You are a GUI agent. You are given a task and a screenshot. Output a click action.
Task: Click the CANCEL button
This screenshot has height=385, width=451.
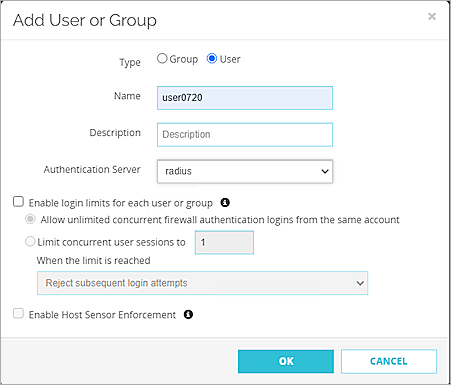tap(389, 361)
